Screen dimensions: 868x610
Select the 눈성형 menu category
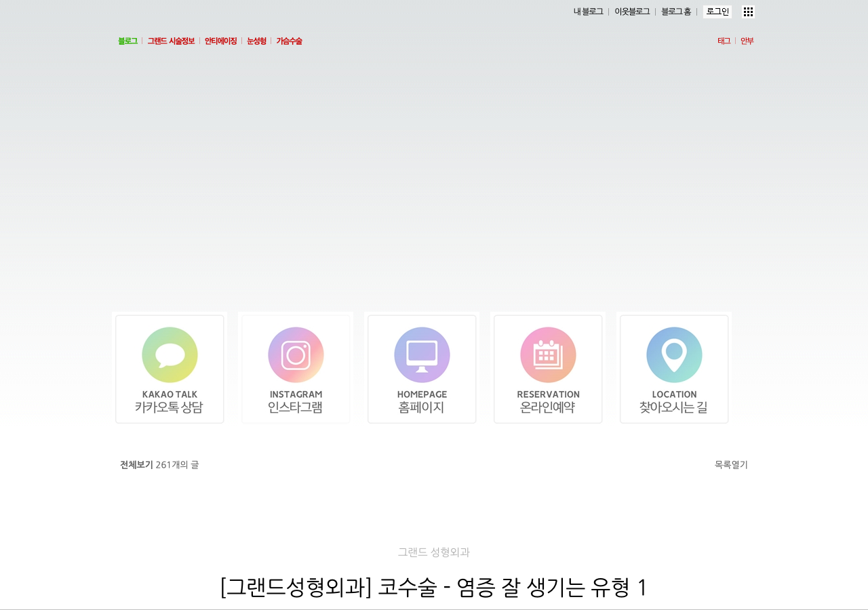256,41
